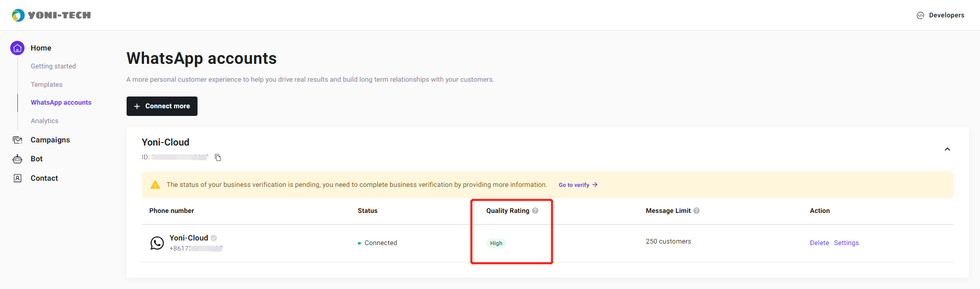Image resolution: width=980 pixels, height=289 pixels.
Task: Click the Quality Rating help icon
Action: (535, 211)
